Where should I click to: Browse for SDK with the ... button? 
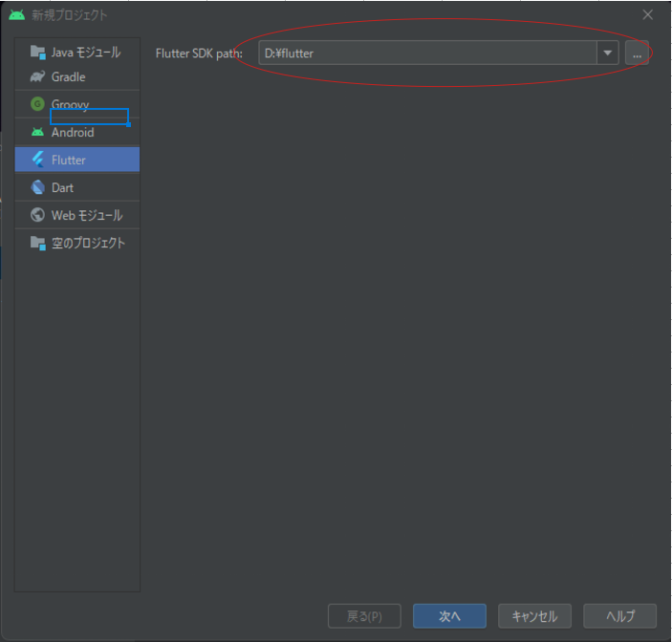pos(637,53)
